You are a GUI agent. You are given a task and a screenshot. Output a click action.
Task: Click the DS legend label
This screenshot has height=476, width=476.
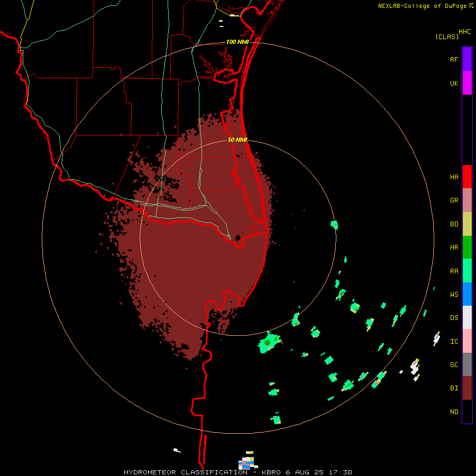454,318
